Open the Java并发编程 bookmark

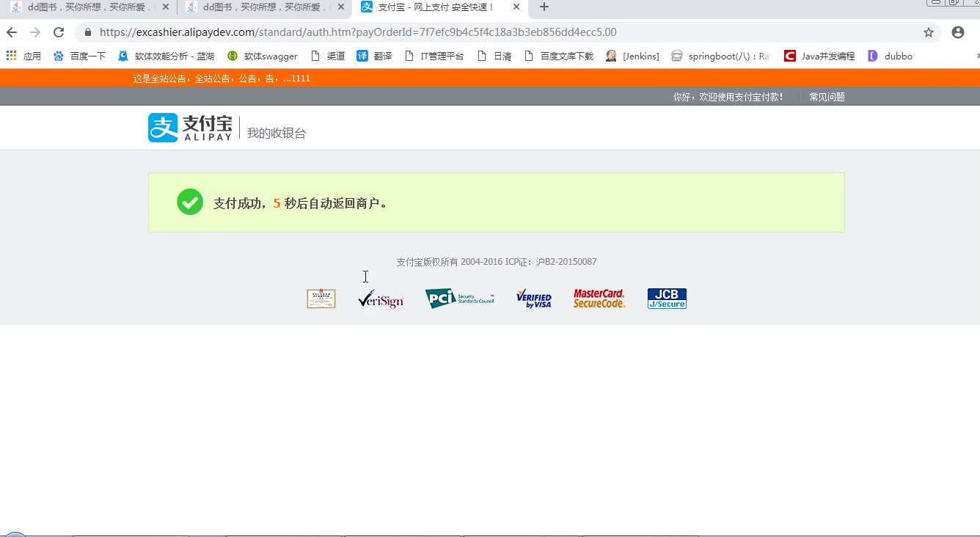(x=819, y=56)
